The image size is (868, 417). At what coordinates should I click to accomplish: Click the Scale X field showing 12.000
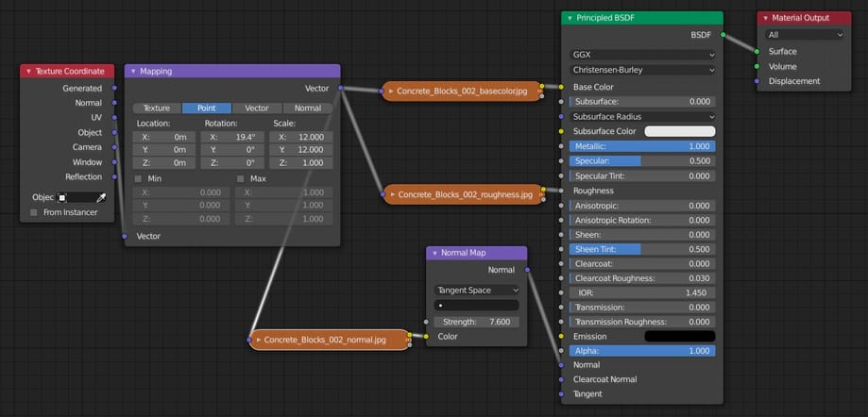click(x=300, y=137)
